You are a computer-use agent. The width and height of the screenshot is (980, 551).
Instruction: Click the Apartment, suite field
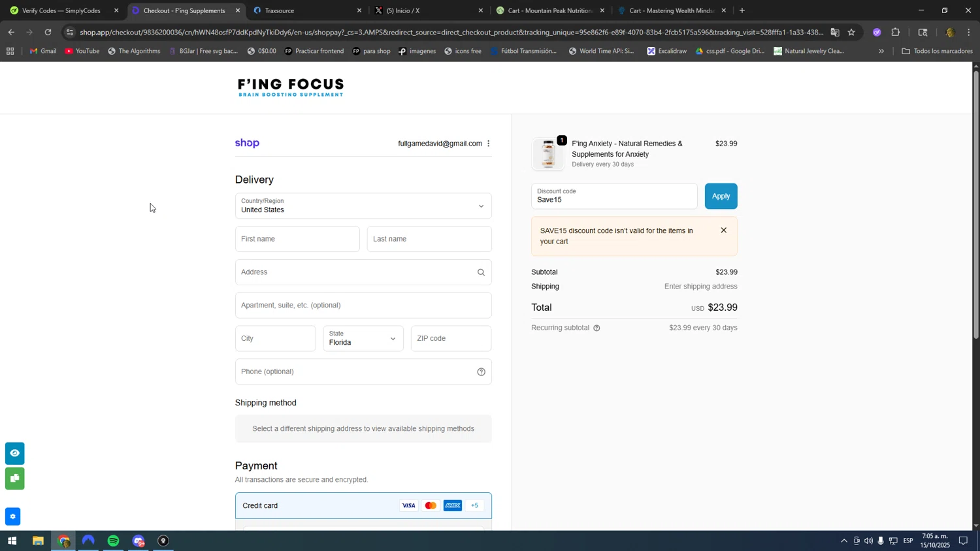pyautogui.click(x=363, y=306)
